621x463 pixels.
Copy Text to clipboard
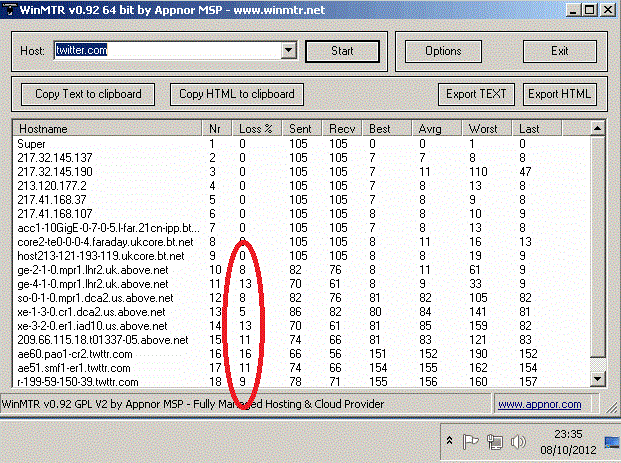pyautogui.click(x=88, y=94)
